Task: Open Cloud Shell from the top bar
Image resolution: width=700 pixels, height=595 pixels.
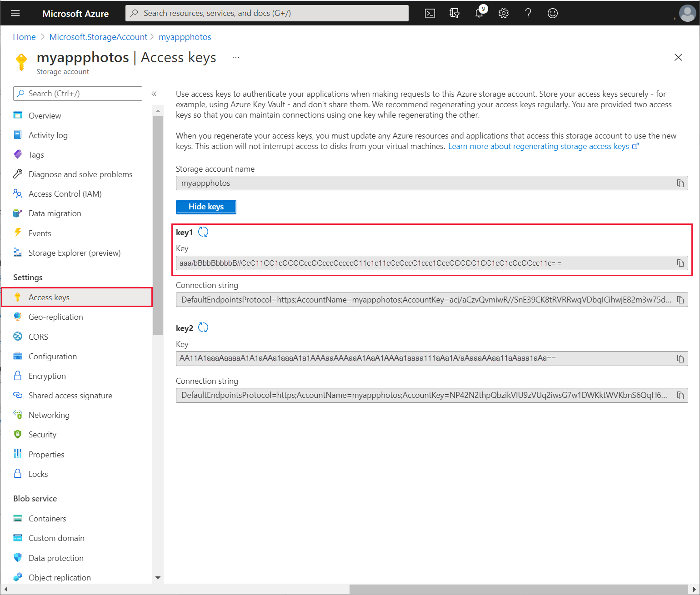Action: [430, 13]
